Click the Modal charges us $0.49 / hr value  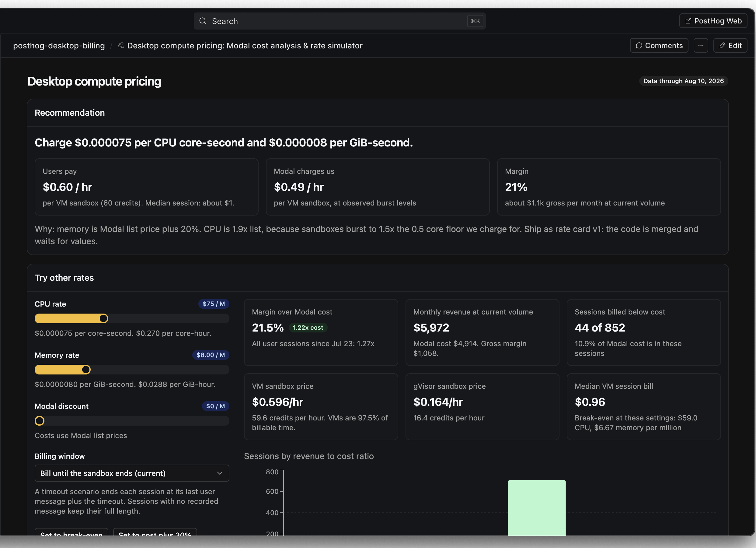click(299, 187)
